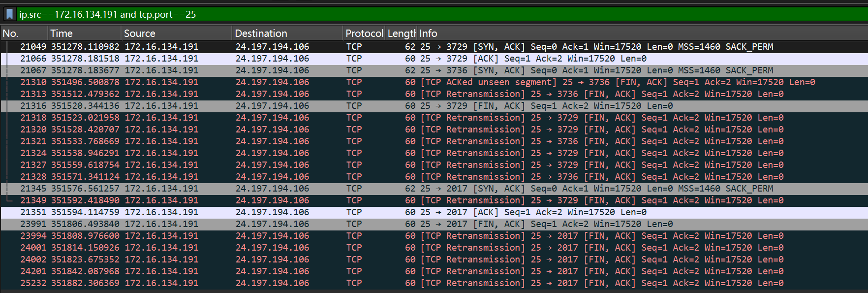This screenshot has width=868, height=293.
Task: Sort by the Destination column header
Action: pyautogui.click(x=287, y=33)
